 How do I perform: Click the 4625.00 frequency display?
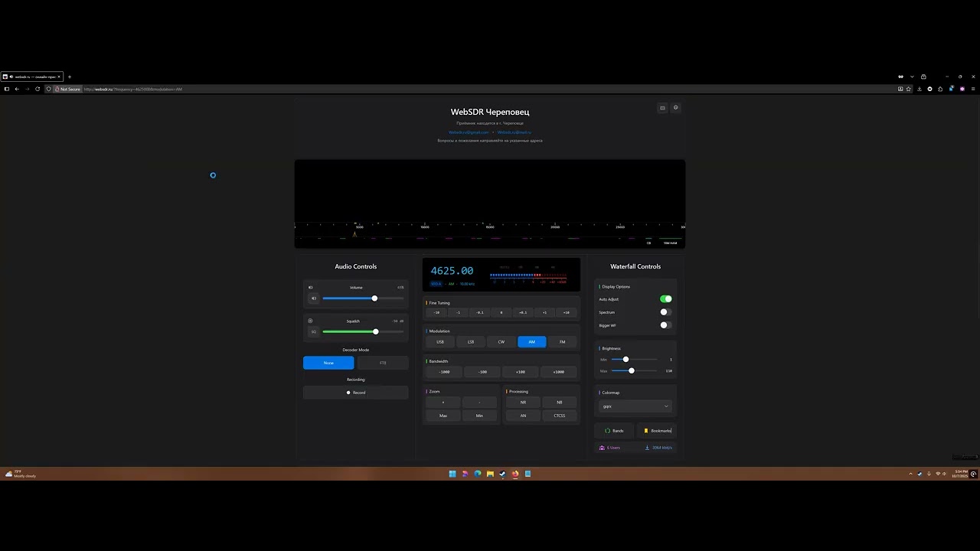coord(452,271)
